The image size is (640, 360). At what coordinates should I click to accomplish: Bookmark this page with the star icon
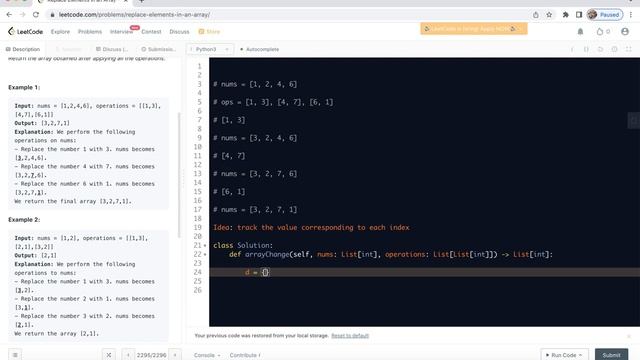point(549,15)
